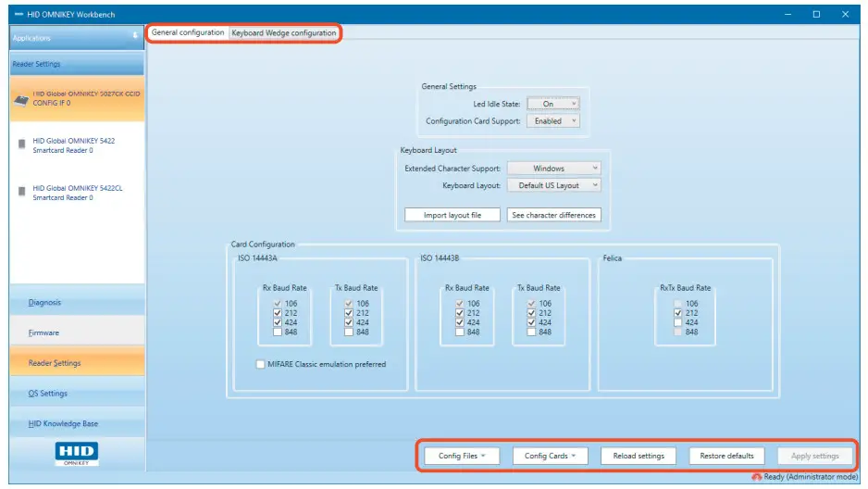Toggle Felica RxTx Baud Rate 212 checkbox
This screenshot has height=489, width=868.
[679, 313]
